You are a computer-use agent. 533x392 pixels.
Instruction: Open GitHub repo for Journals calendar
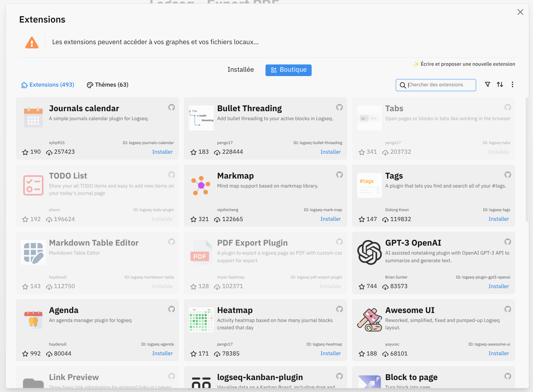pyautogui.click(x=172, y=107)
